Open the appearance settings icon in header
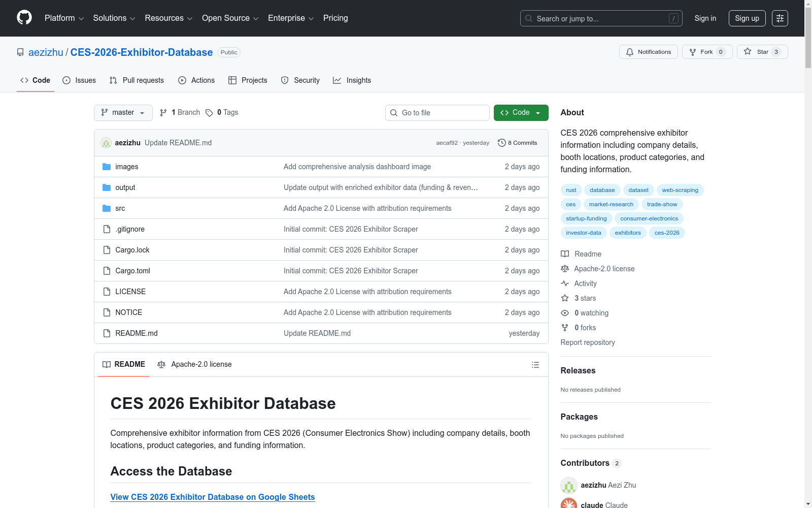The height and width of the screenshot is (508, 812). tap(780, 18)
